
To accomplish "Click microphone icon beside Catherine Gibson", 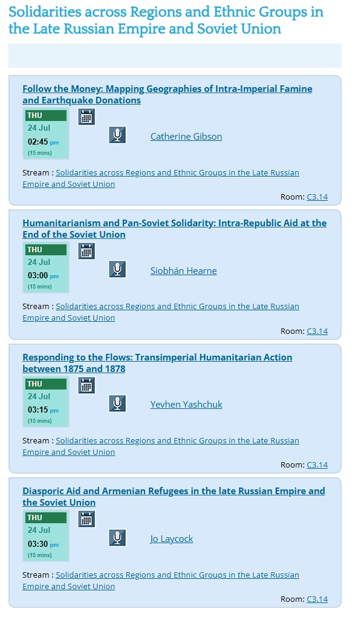I will click(x=117, y=135).
